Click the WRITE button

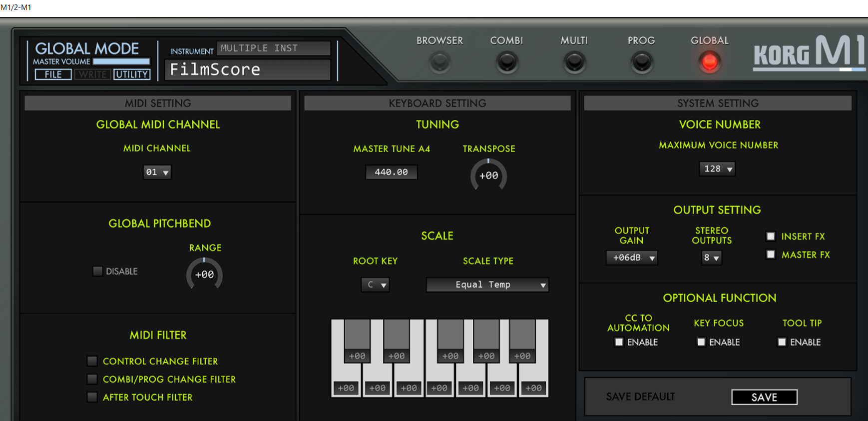(93, 74)
